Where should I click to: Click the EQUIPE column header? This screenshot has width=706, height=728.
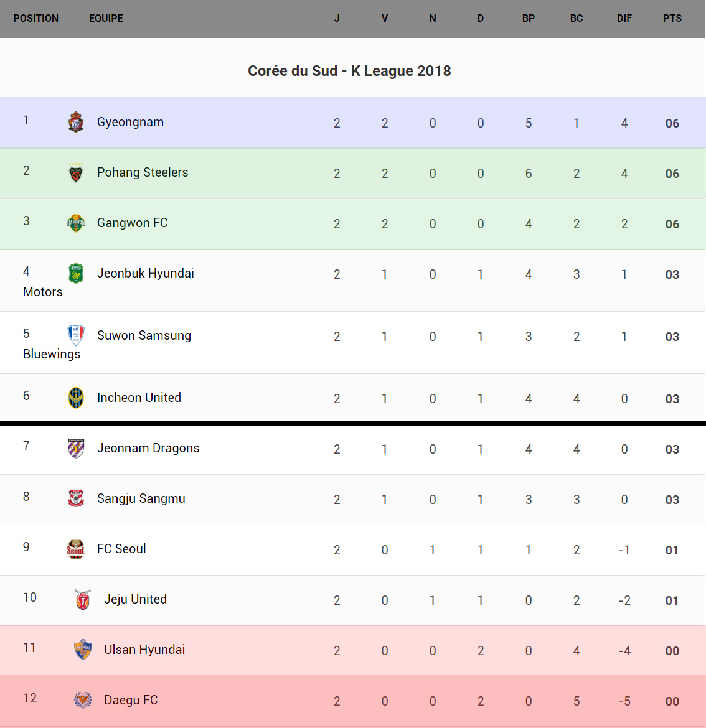click(x=106, y=19)
